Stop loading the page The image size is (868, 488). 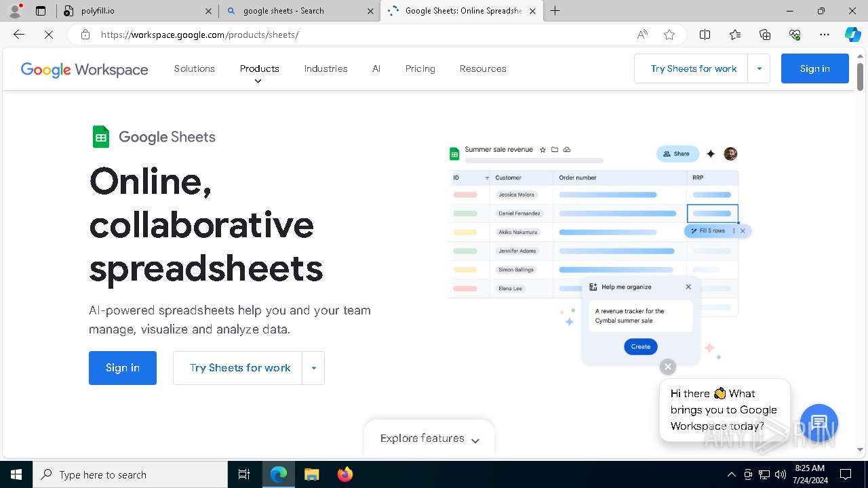click(49, 35)
